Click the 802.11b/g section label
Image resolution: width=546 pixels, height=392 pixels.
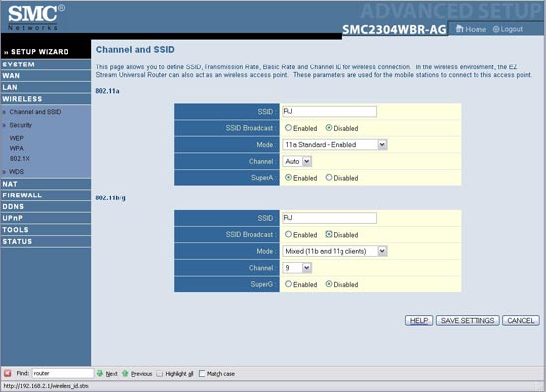tap(111, 197)
